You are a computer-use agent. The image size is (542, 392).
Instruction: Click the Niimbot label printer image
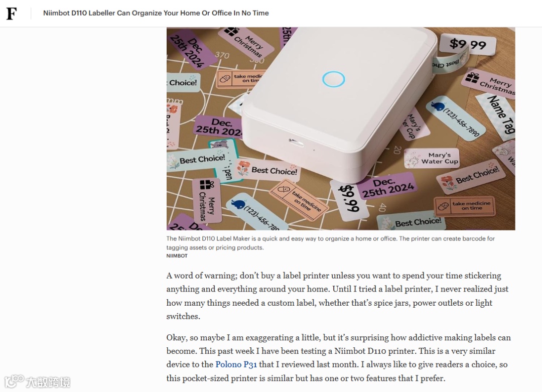(340, 128)
